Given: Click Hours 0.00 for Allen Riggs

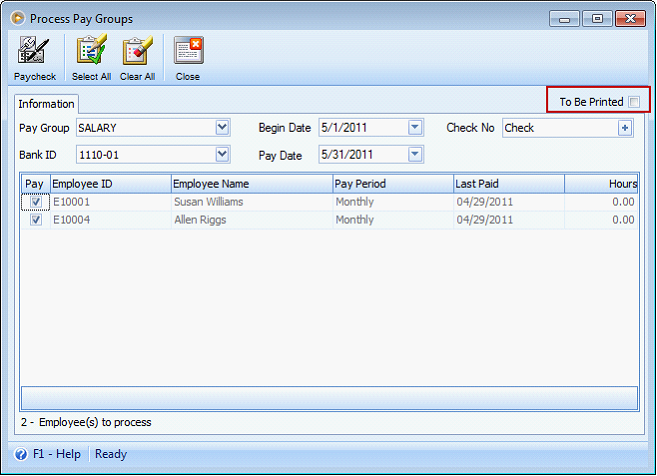Looking at the screenshot, I should point(601,220).
